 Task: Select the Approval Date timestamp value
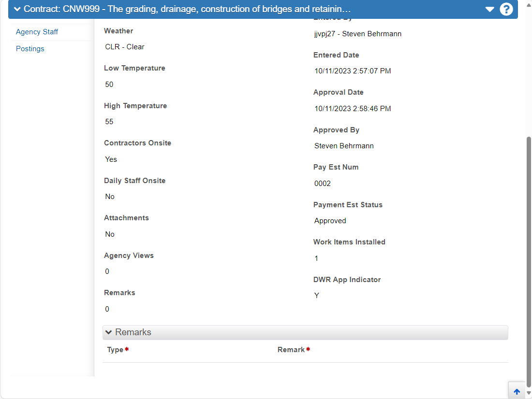pyautogui.click(x=353, y=109)
